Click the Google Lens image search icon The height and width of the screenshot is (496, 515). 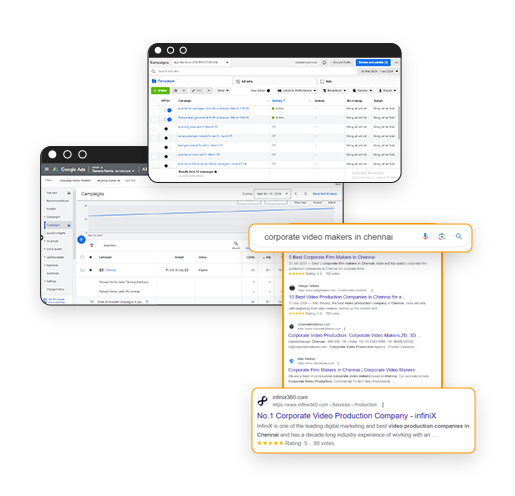[442, 237]
